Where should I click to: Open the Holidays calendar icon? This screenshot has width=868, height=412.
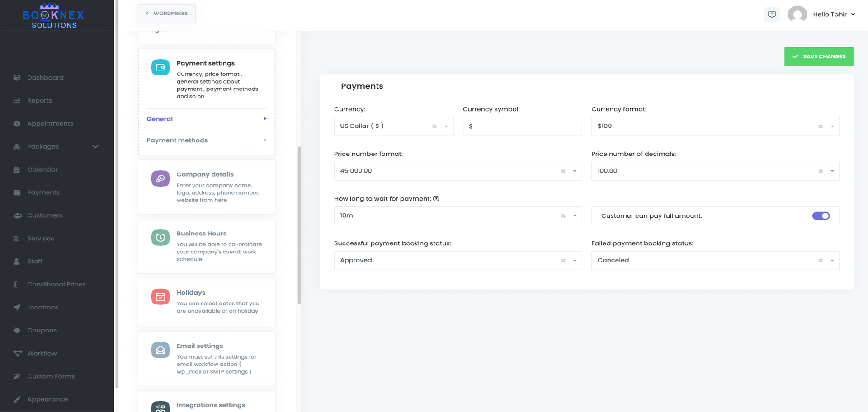point(160,296)
